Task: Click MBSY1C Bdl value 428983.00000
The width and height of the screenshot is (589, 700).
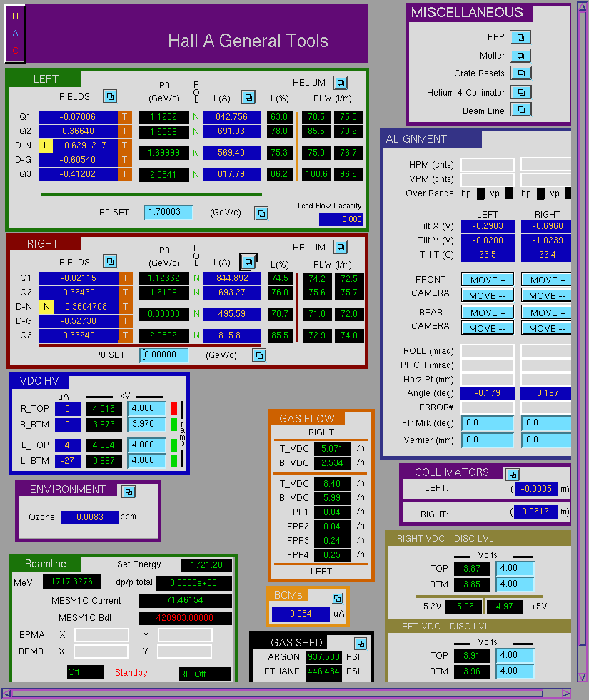Action: (x=185, y=619)
